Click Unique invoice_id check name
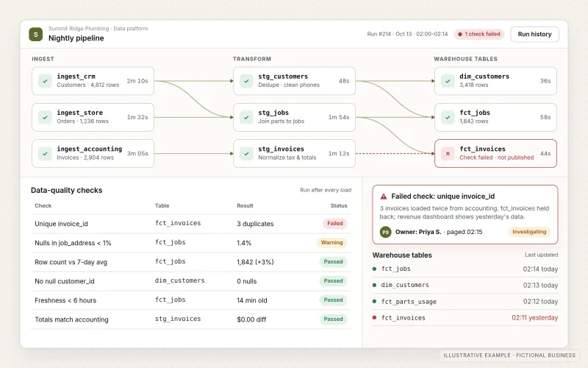588x368 pixels. click(61, 224)
